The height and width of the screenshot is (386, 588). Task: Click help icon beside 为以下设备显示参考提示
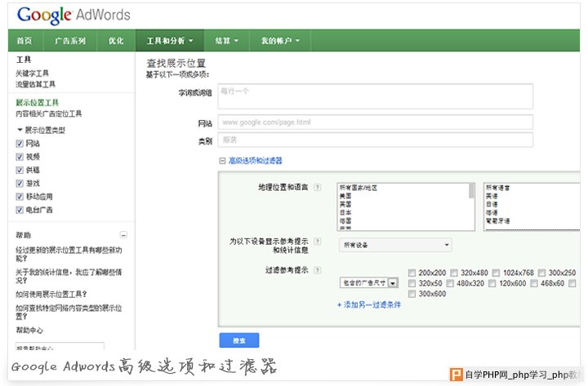(317, 242)
